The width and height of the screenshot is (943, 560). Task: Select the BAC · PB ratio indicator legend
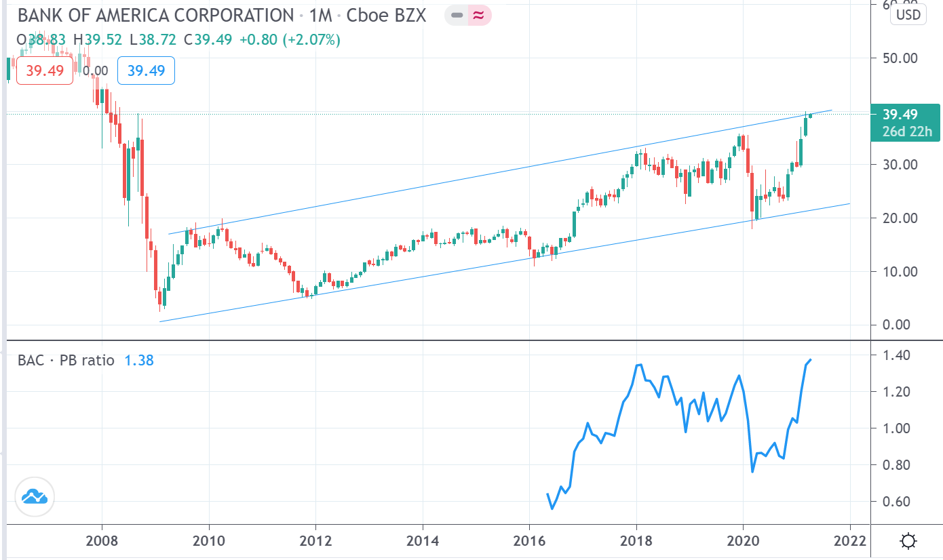(x=66, y=361)
